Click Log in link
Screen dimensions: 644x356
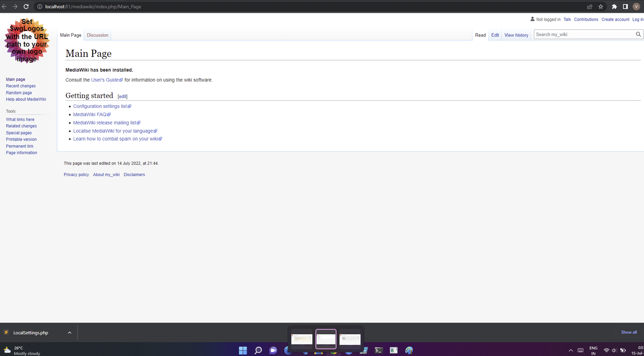pos(638,20)
